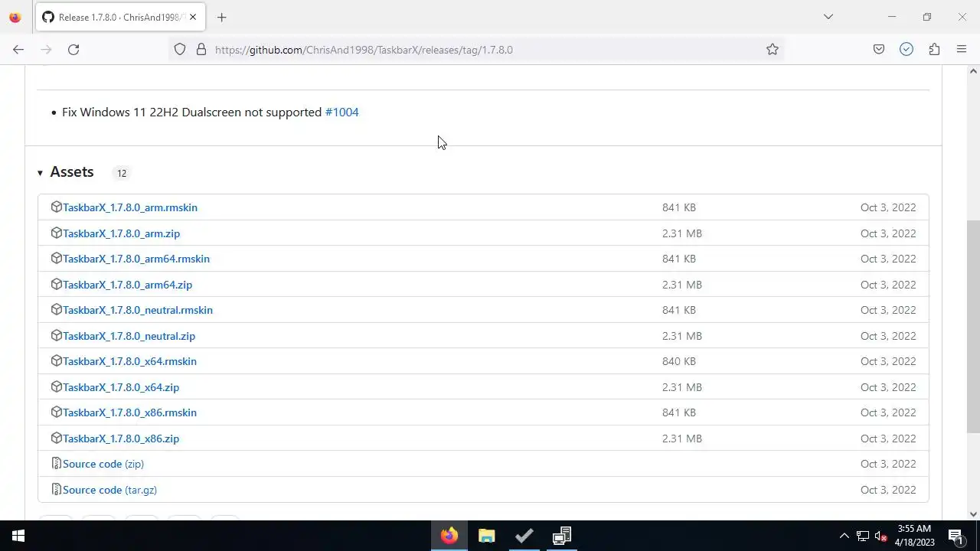980x551 pixels.
Task: Click the blue checkmark toolbar icon in Firefox
Action: point(906,50)
